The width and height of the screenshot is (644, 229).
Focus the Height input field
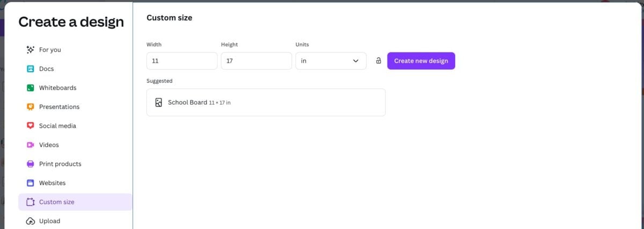point(256,61)
